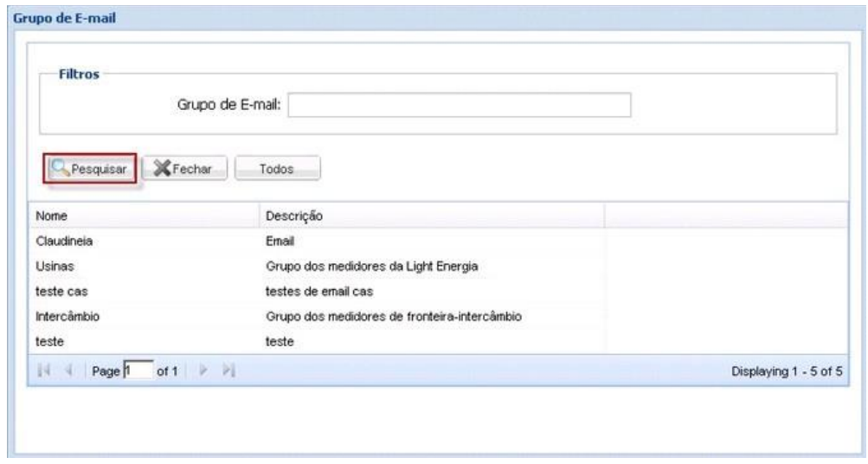Select the Claudineia name cell
868x464 pixels.
[x=63, y=242]
